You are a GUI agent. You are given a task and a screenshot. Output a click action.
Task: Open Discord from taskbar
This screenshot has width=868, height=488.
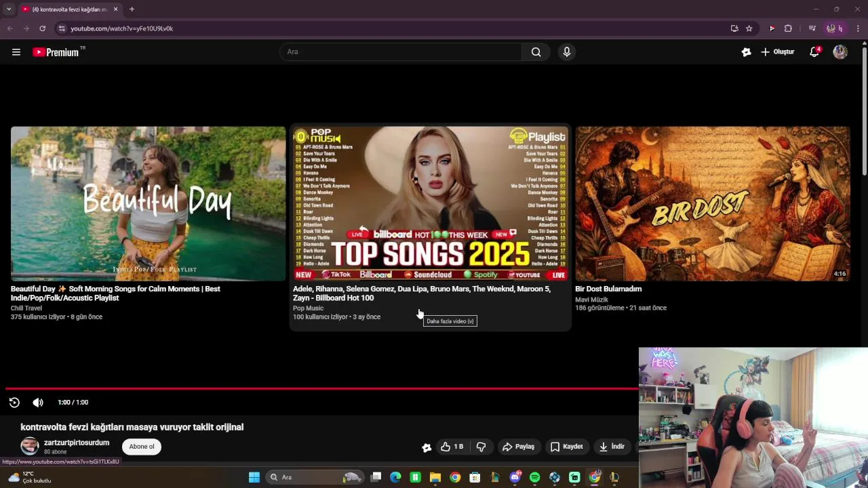(515, 477)
